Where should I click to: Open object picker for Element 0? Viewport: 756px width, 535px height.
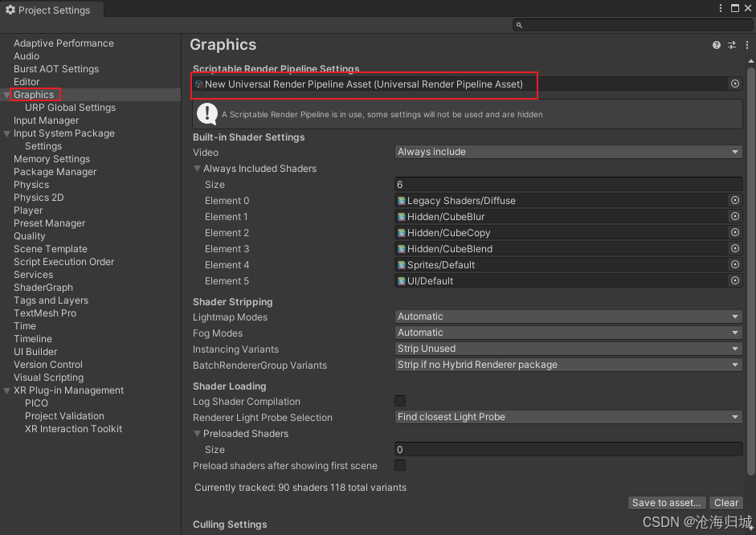coord(735,200)
